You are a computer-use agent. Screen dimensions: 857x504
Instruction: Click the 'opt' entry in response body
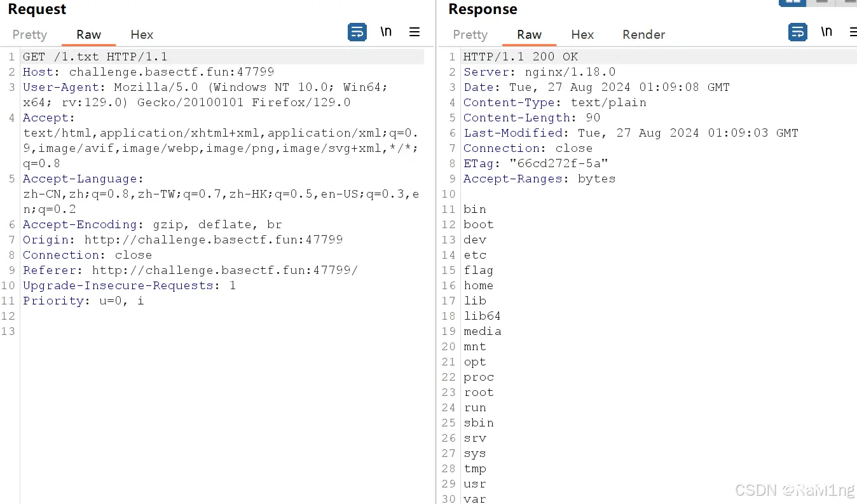click(x=475, y=362)
